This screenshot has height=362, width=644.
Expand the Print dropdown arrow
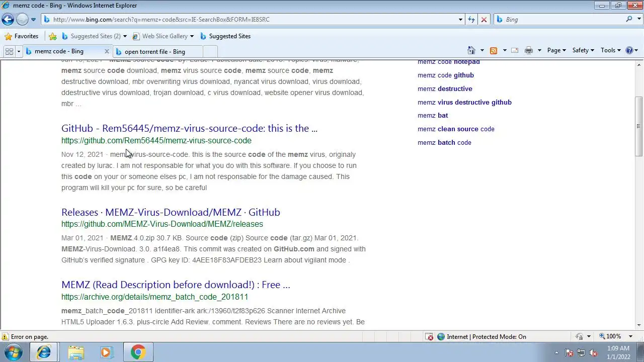(539, 50)
